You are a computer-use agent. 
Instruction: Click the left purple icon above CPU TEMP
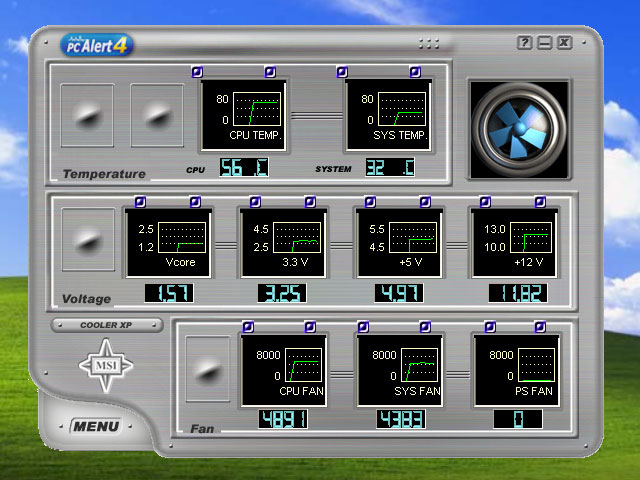click(198, 72)
